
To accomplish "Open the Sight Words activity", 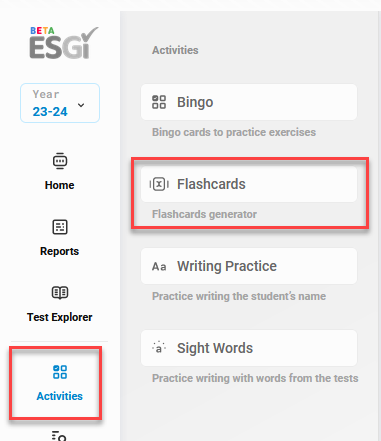I will [x=249, y=348].
